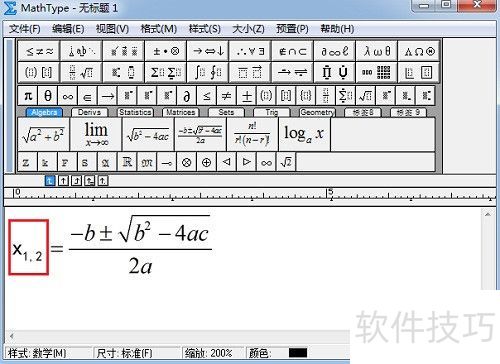The width and height of the screenshot is (500, 364).
Task: Open the boxes templates palette
Action: click(419, 72)
